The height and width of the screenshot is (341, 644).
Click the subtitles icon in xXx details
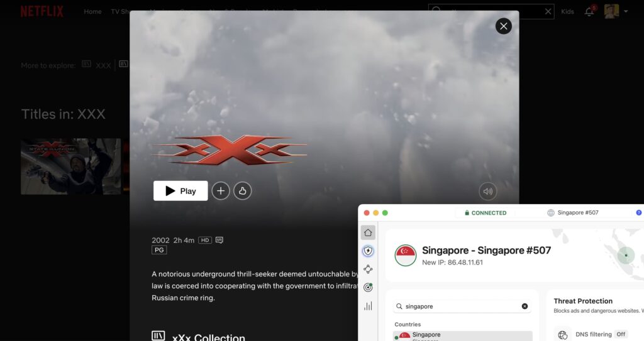coord(219,240)
